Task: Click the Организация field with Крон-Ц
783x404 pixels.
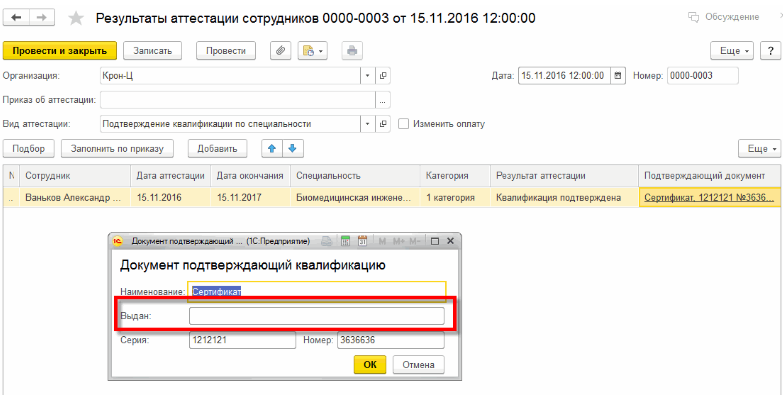Action: tap(230, 76)
